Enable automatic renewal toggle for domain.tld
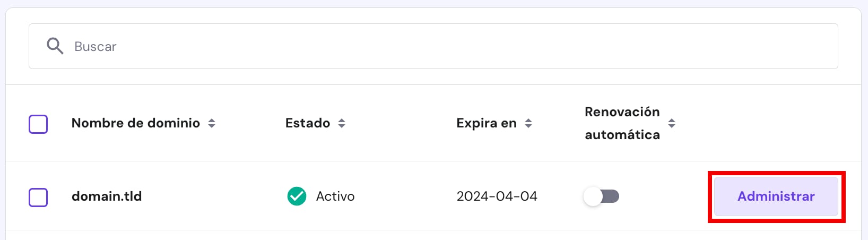Viewport: 868px width, 240px height. click(x=601, y=196)
